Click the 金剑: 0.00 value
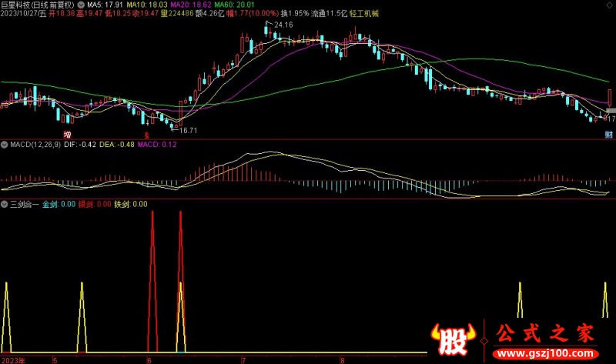The height and width of the screenshot is (364, 616). point(59,204)
